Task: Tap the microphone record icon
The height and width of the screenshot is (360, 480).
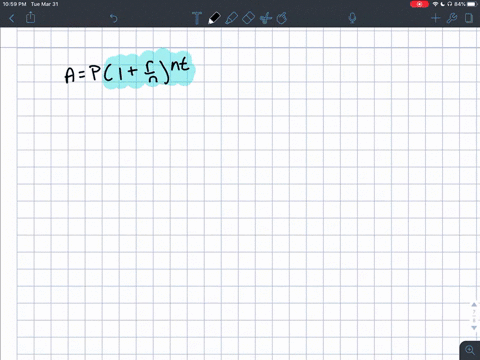Action: point(352,18)
